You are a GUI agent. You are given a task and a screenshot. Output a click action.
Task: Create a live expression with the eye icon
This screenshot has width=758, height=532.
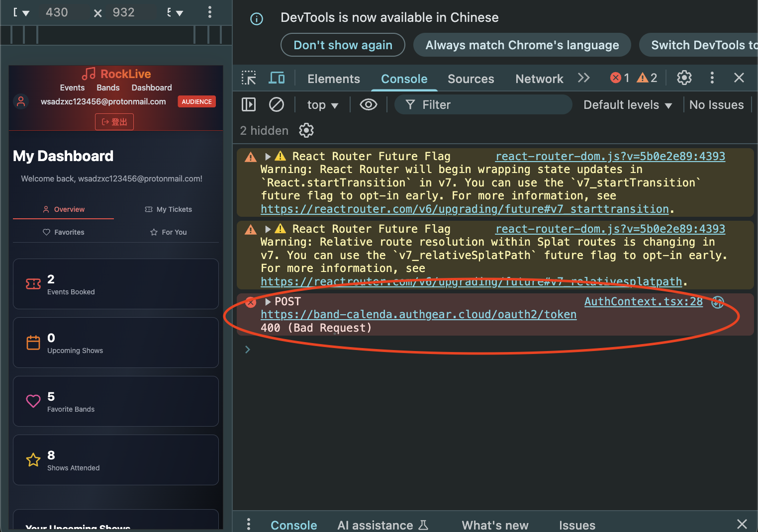coord(369,104)
